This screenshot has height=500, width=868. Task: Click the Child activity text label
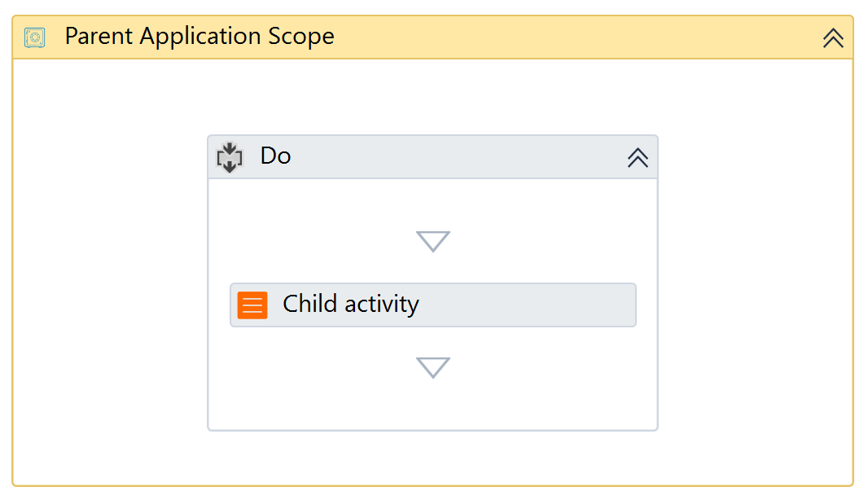click(350, 305)
